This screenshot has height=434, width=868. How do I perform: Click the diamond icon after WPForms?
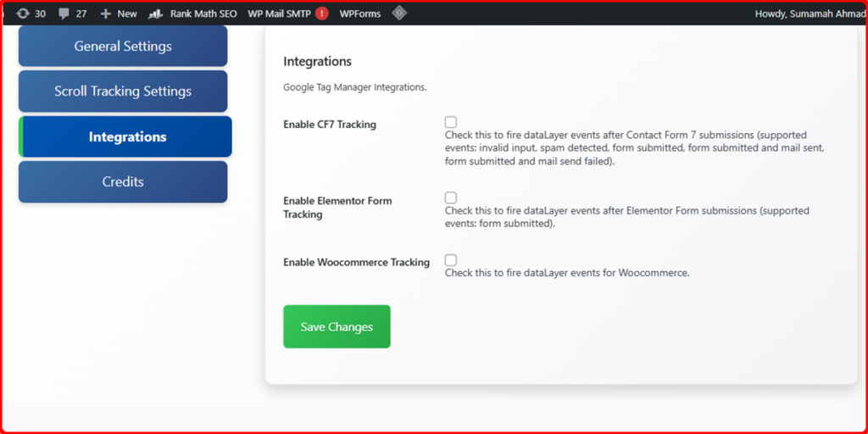coord(399,14)
